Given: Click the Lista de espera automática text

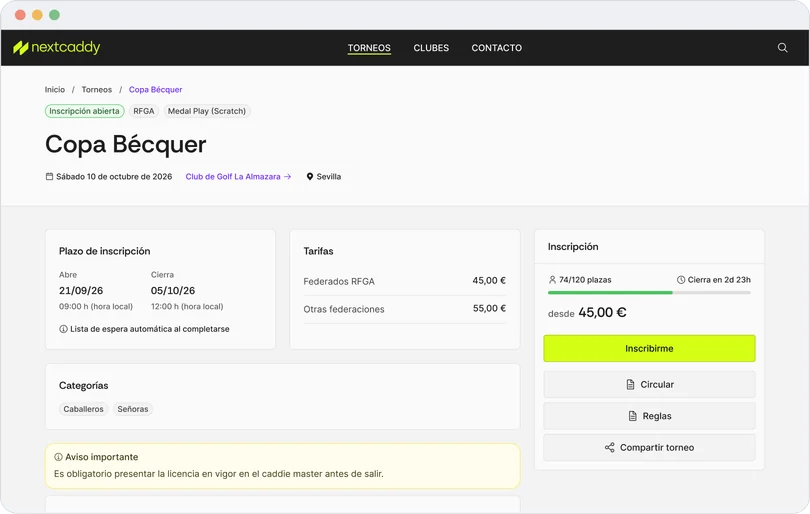Looking at the screenshot, I should (150, 329).
